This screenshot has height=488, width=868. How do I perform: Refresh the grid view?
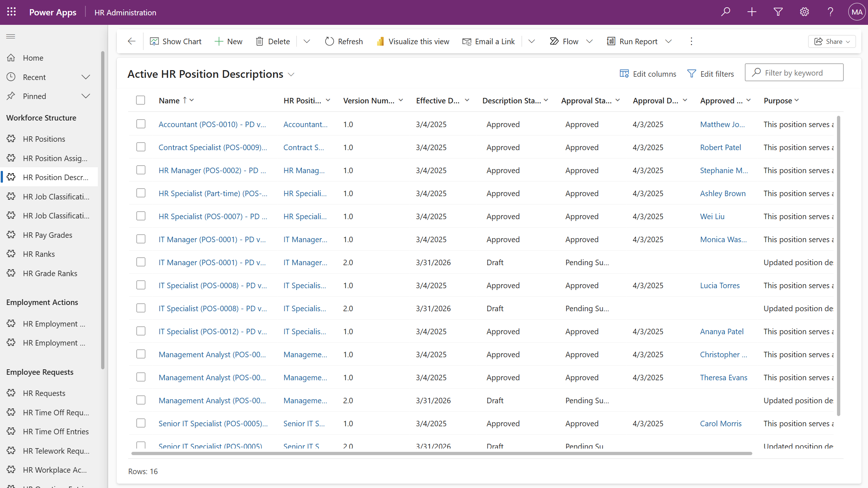(x=344, y=41)
